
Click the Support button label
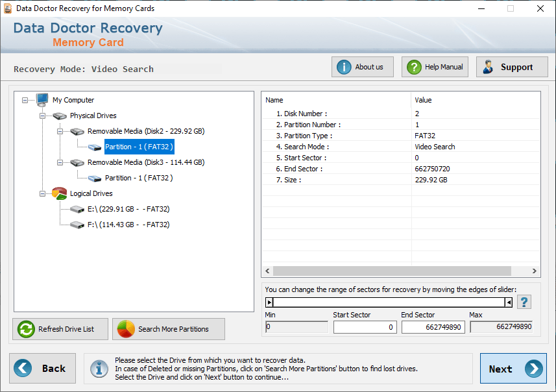click(516, 67)
